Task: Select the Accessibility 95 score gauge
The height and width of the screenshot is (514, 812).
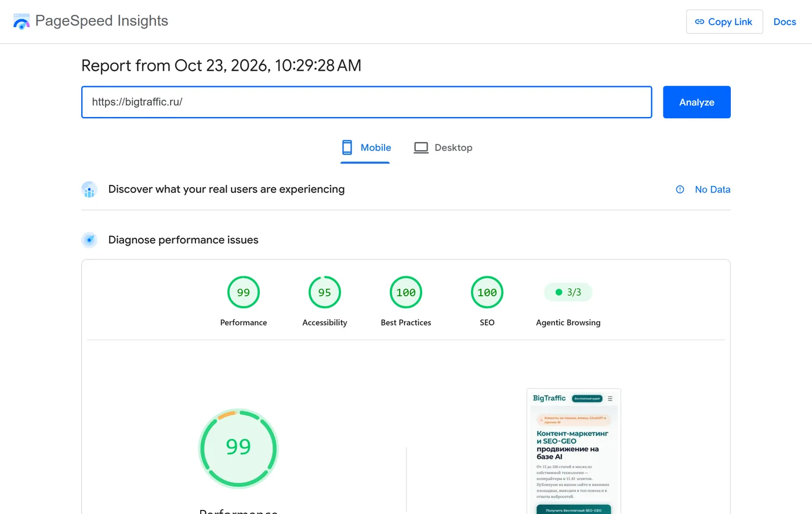Action: pos(325,301)
